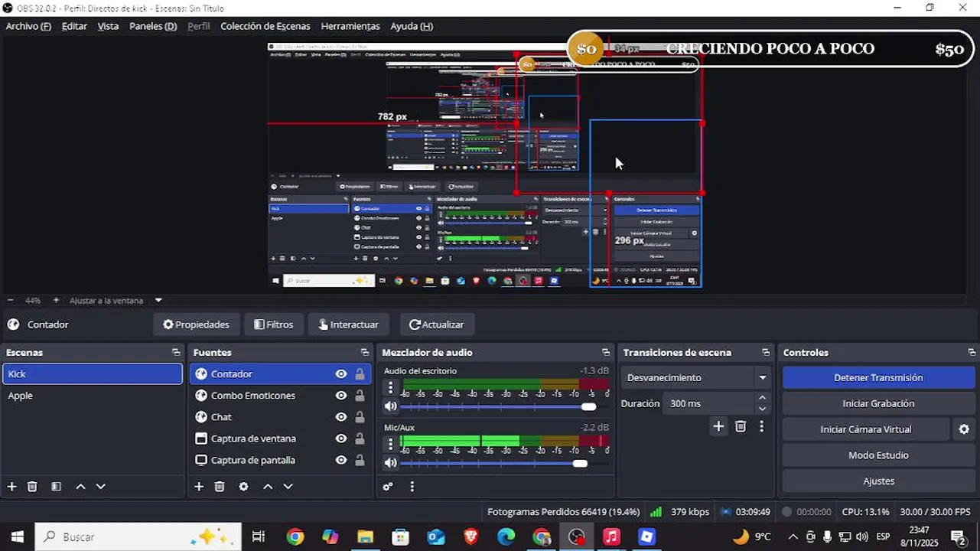
Task: Open audio mixer three-dot menu at bottom
Action: tap(412, 487)
